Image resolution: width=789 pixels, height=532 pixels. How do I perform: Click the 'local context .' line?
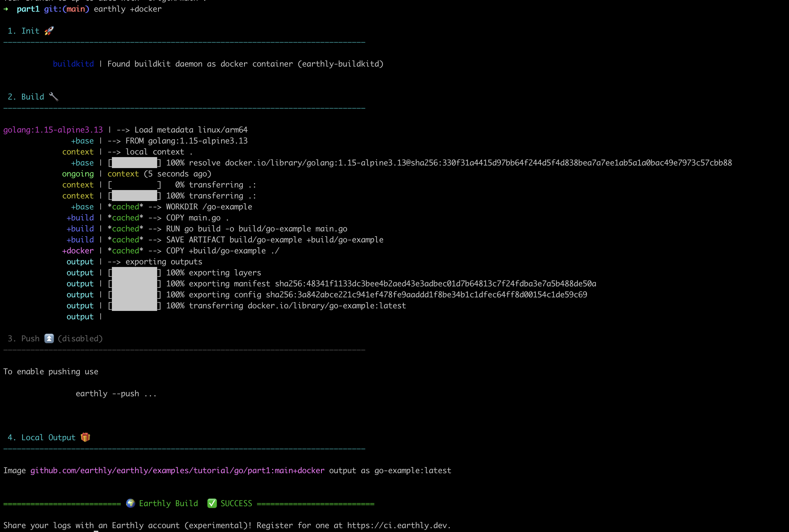click(150, 152)
